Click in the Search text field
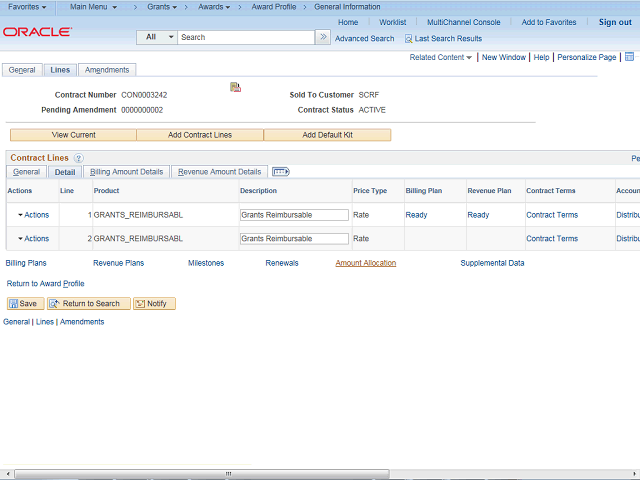Screen dimensions: 640x480 click(x=246, y=37)
